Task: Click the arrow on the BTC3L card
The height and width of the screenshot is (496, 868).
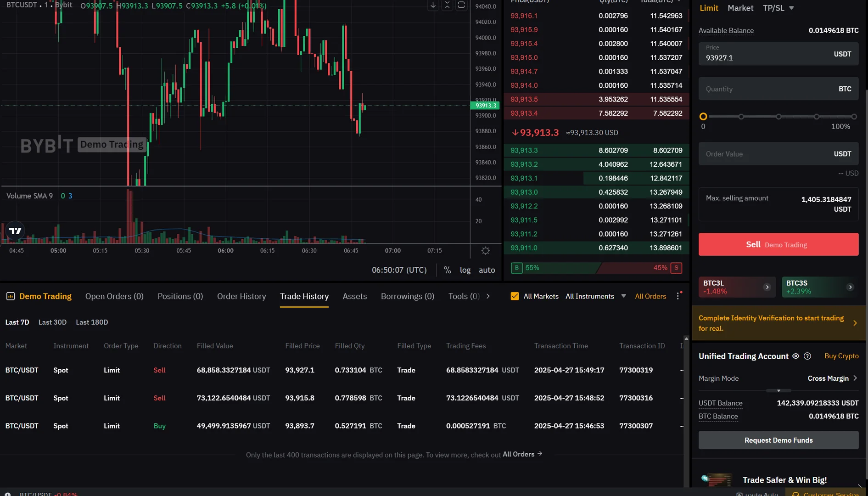Action: tap(767, 287)
